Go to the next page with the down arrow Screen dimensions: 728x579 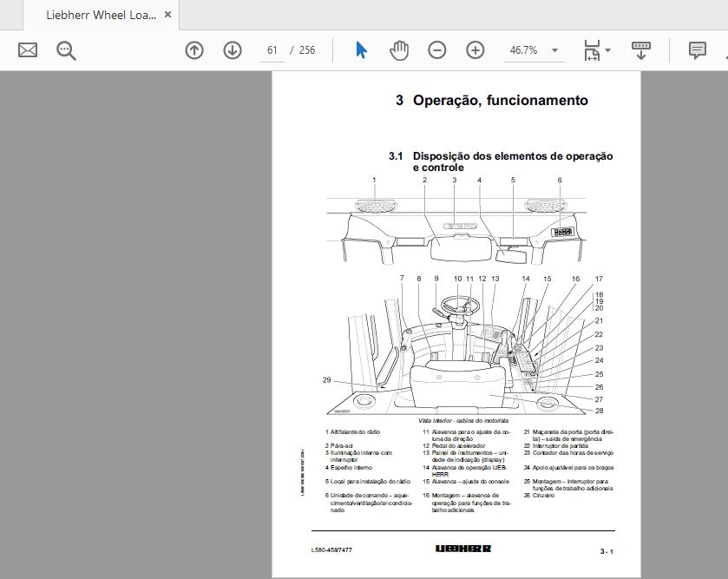(x=232, y=49)
